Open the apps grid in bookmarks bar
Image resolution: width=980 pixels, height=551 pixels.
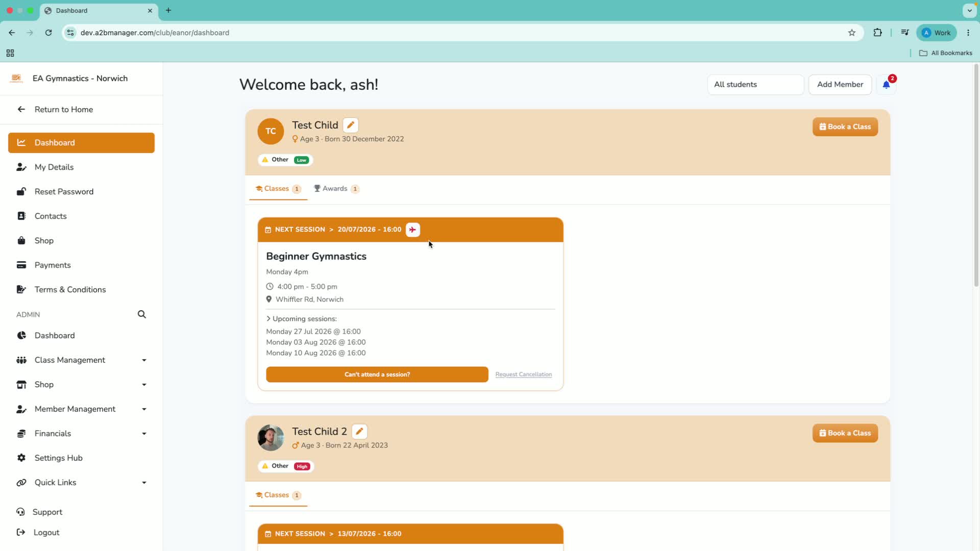(10, 53)
